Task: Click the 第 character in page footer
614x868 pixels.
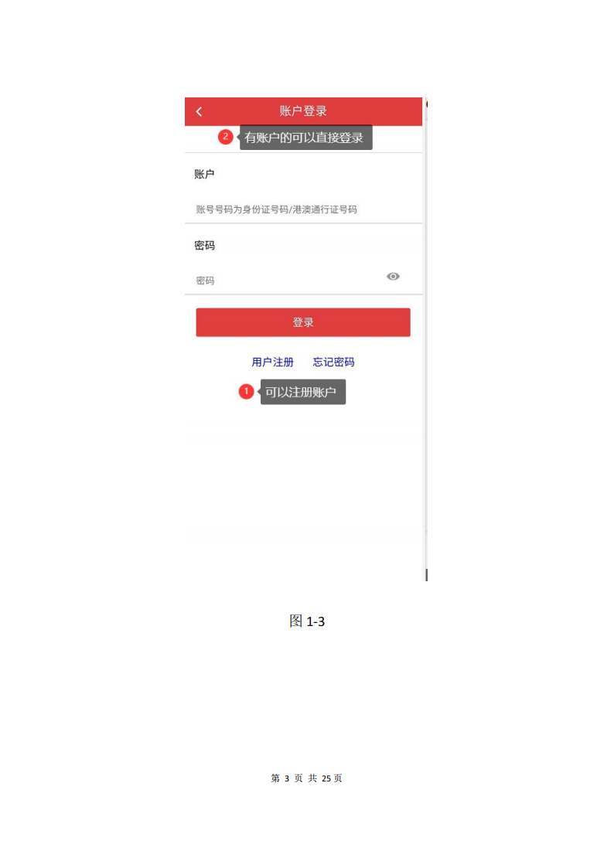Action: [275, 778]
